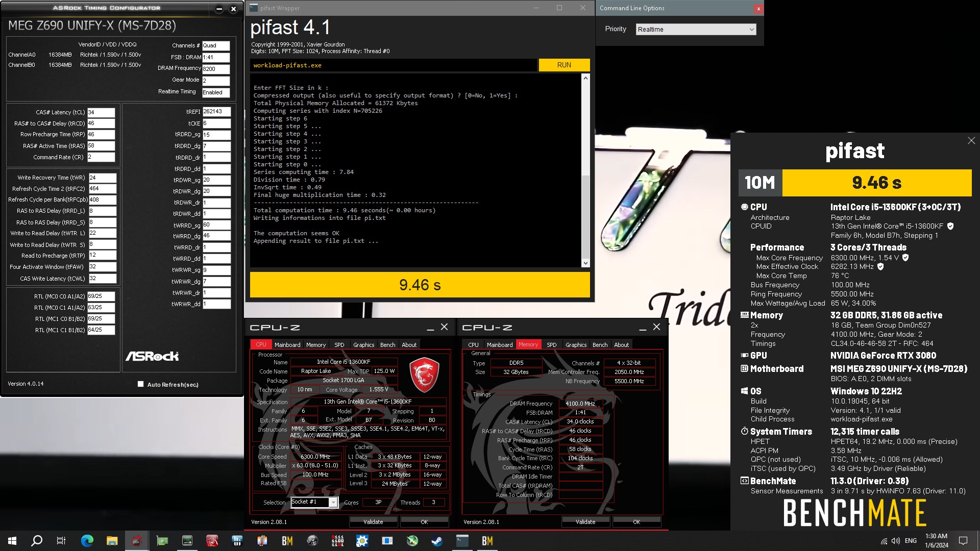Click the MSI dragon logo in CPU-Z
This screenshot has width=980, height=551.
click(x=424, y=374)
